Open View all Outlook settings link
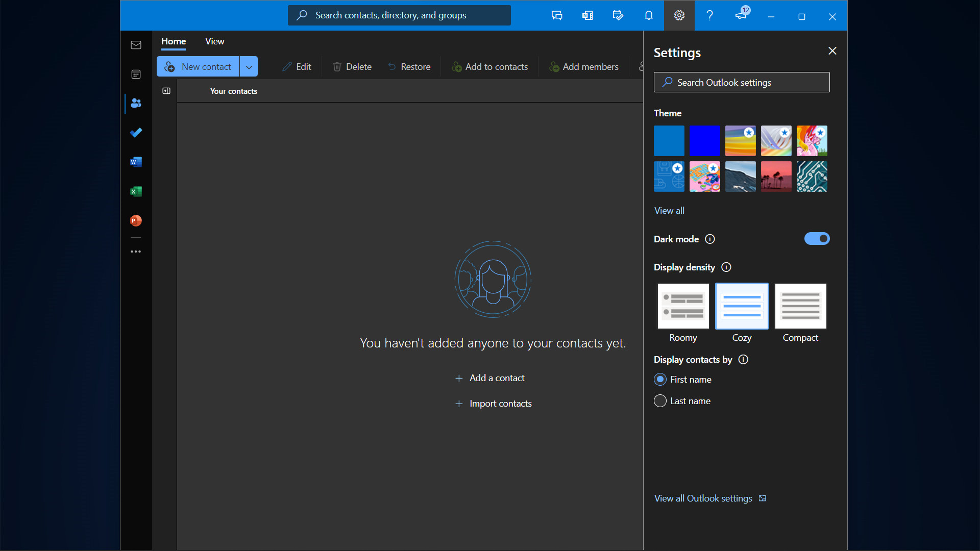The image size is (980, 551). coord(703,498)
